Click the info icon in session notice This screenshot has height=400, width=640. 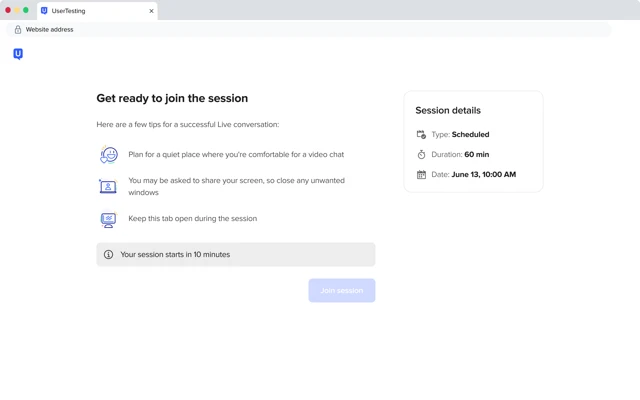[x=108, y=255]
